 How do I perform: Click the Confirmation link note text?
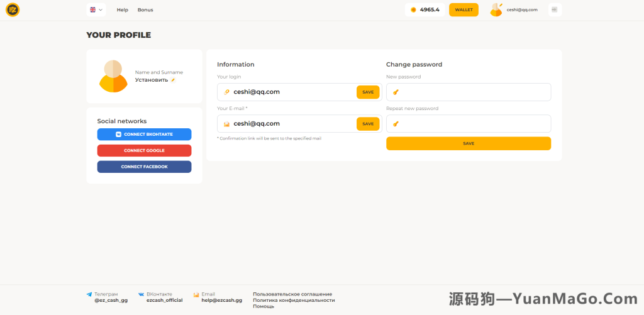[x=269, y=138]
